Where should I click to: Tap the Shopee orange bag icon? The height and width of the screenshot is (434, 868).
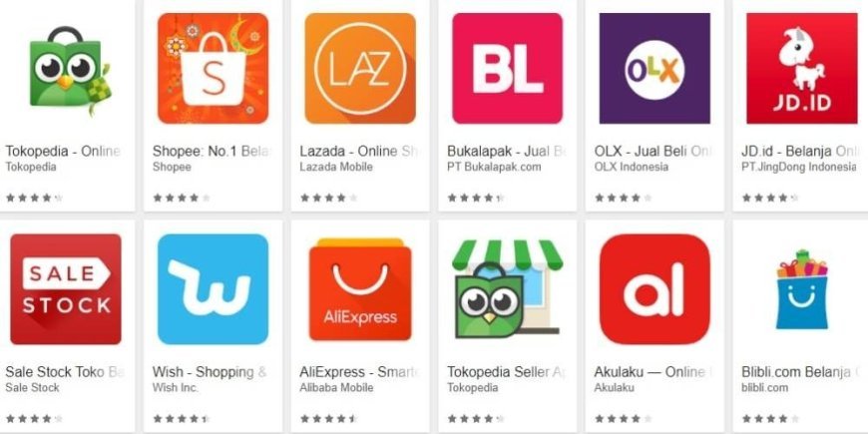coord(214,68)
